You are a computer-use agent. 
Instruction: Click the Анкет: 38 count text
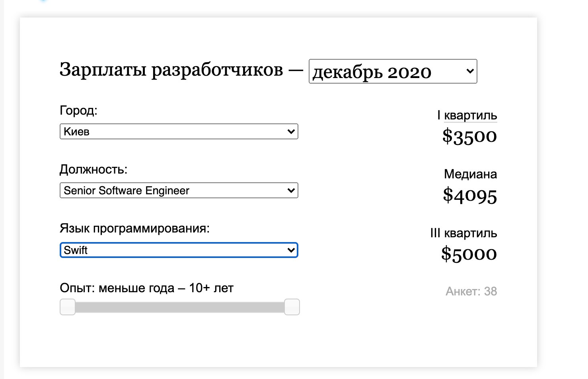tap(471, 291)
